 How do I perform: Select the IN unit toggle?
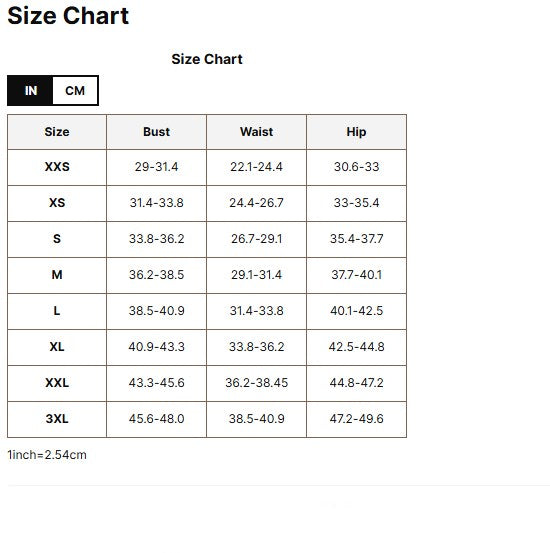click(30, 91)
